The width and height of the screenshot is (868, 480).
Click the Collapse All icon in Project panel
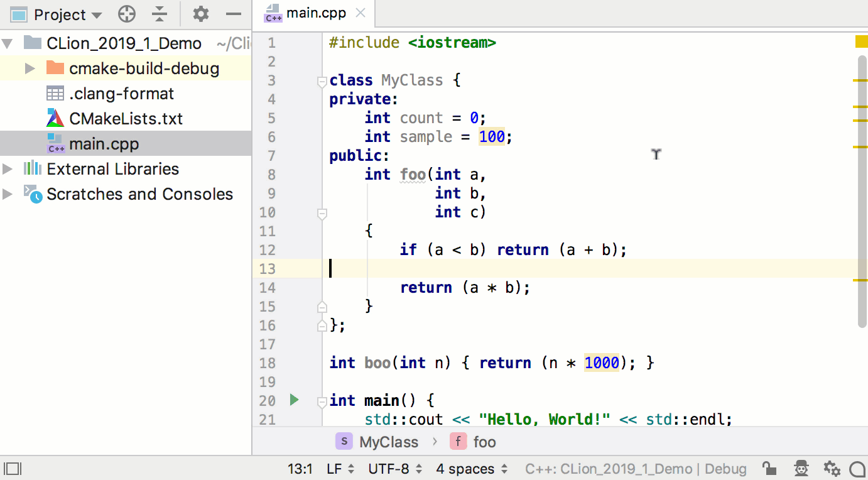click(x=160, y=14)
